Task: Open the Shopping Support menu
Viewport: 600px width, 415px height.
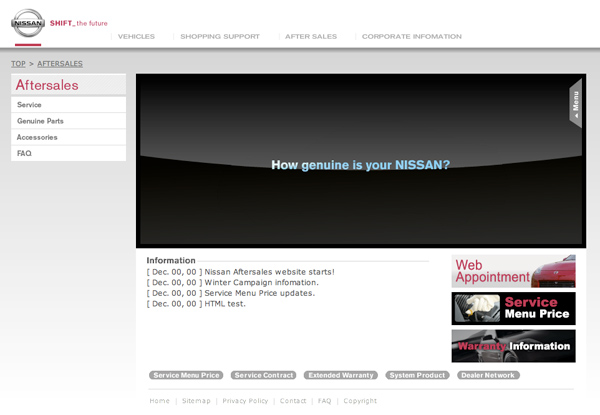Action: click(x=219, y=36)
